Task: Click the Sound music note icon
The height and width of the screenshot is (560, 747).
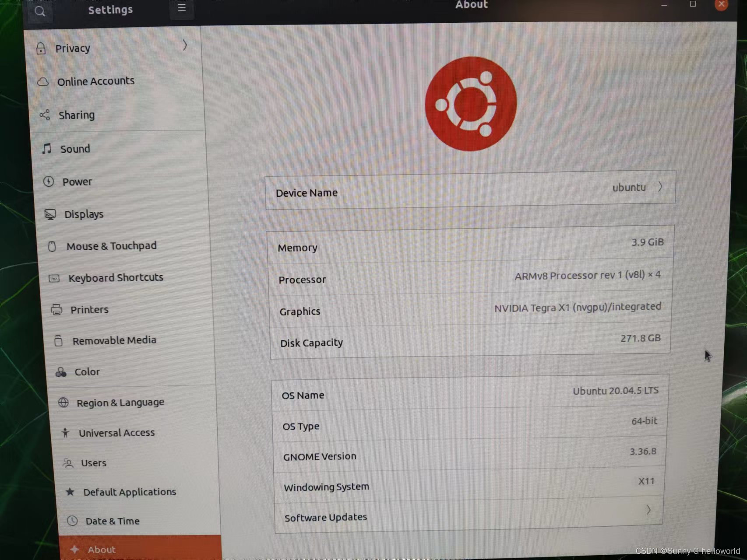Action: coord(47,149)
